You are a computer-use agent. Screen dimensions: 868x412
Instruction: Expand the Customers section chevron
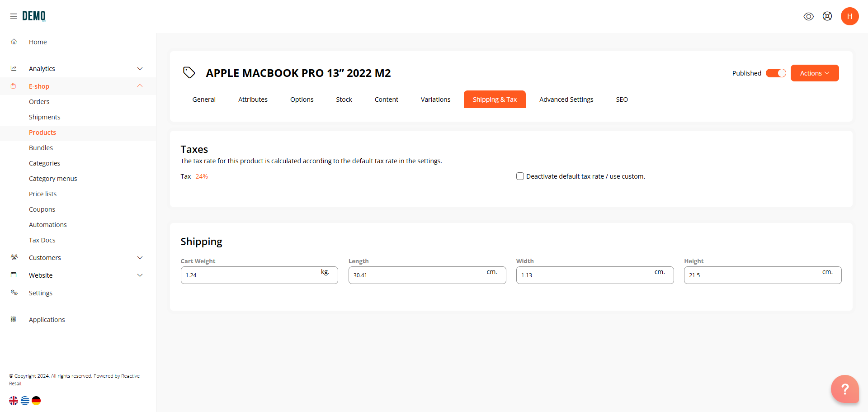pyautogui.click(x=140, y=258)
